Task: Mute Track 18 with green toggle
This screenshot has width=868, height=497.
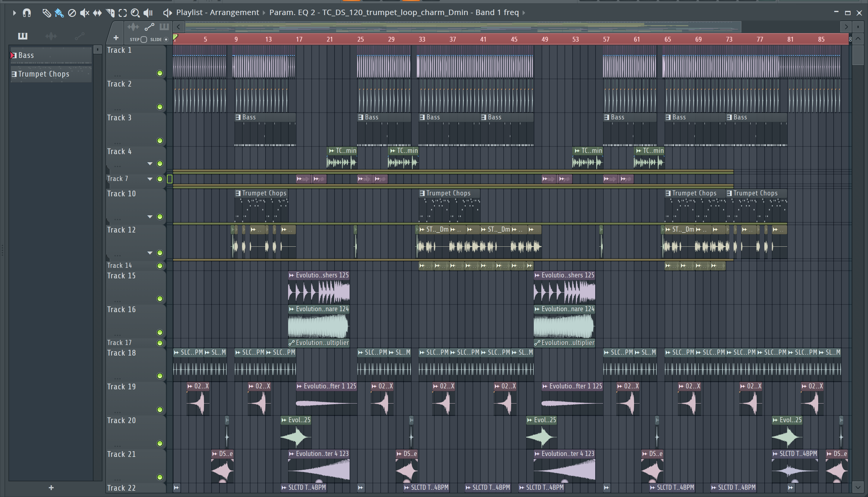Action: pos(160,376)
